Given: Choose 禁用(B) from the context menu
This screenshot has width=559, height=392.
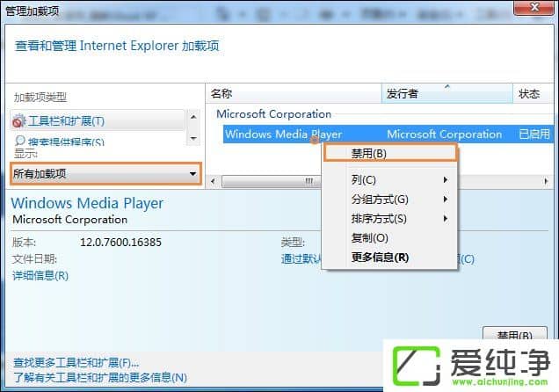Looking at the screenshot, I should click(389, 154).
